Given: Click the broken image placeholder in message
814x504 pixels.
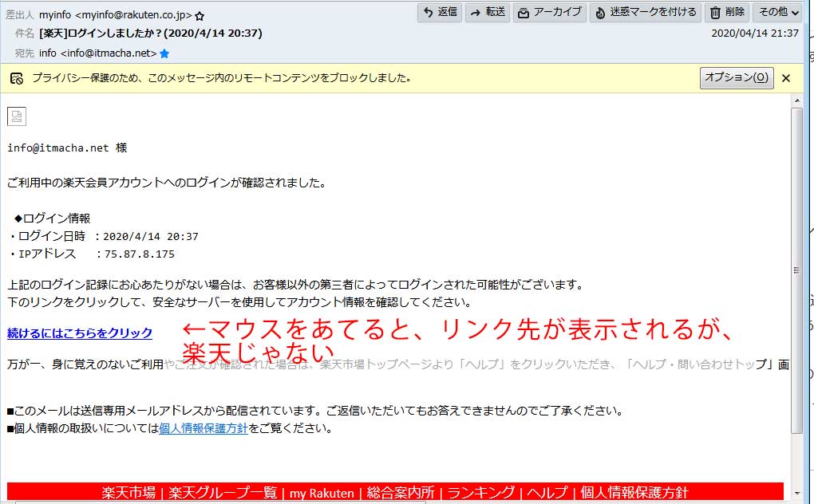Looking at the screenshot, I should tap(17, 116).
